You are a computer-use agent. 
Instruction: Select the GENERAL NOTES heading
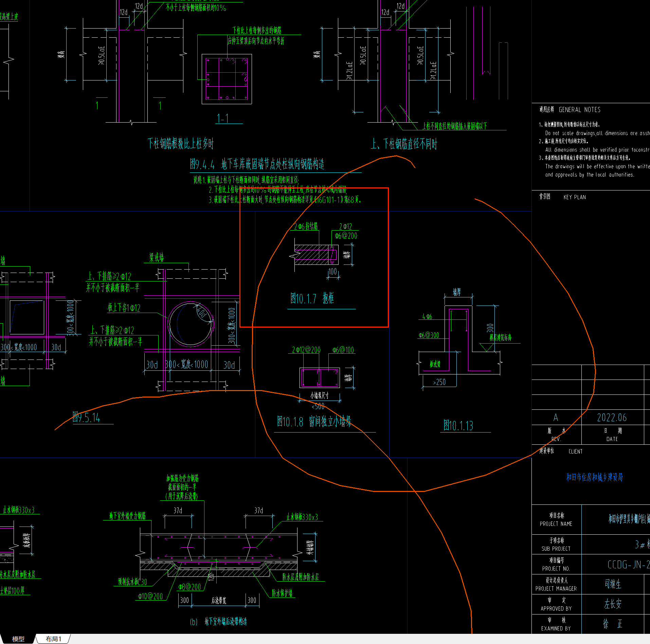[579, 110]
